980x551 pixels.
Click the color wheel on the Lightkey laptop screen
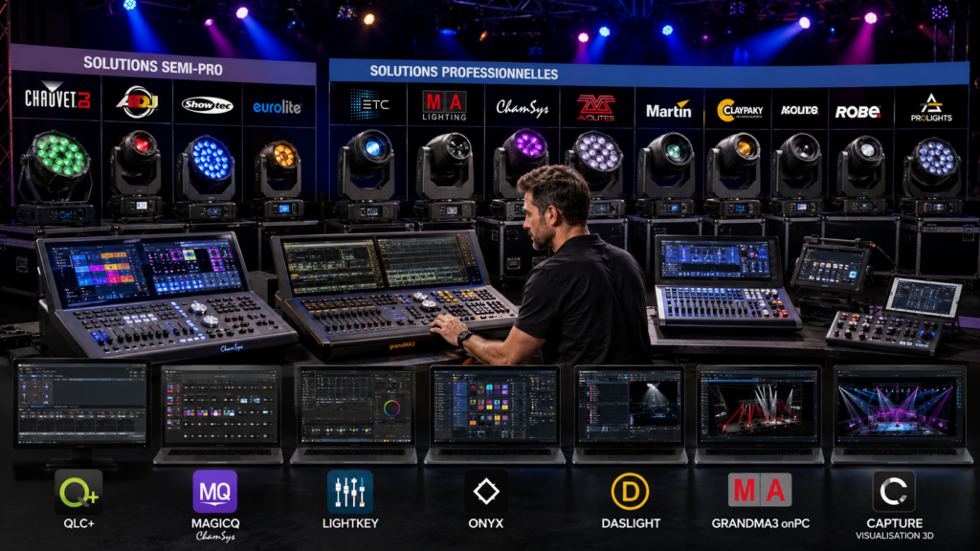point(391,408)
